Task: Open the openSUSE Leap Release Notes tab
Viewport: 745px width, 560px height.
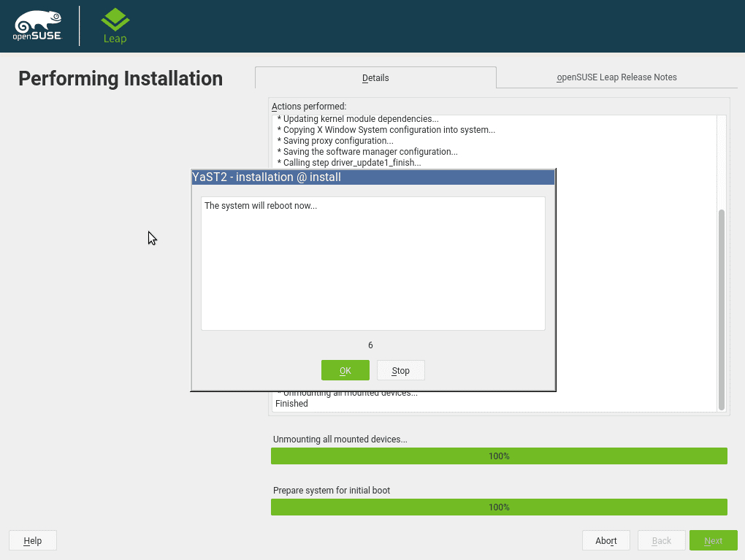Action: point(616,77)
